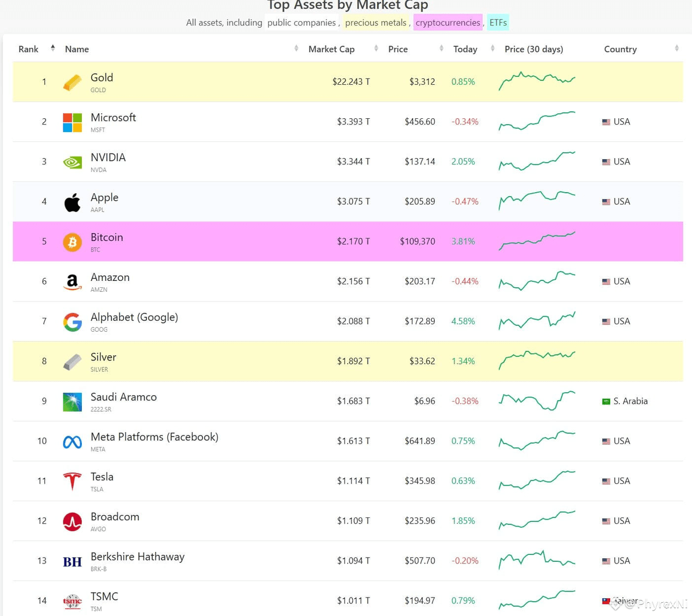Click the Berkshire Hathaway BH logo
The image size is (692, 616).
pyautogui.click(x=72, y=561)
